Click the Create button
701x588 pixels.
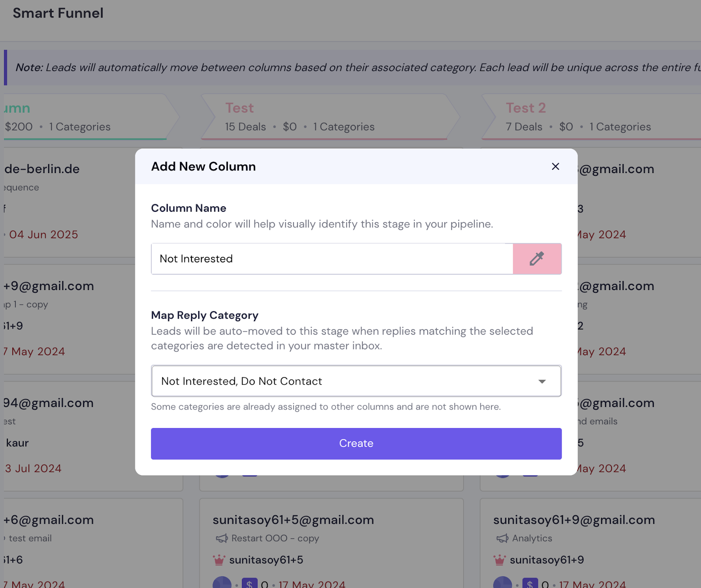pyautogui.click(x=356, y=443)
